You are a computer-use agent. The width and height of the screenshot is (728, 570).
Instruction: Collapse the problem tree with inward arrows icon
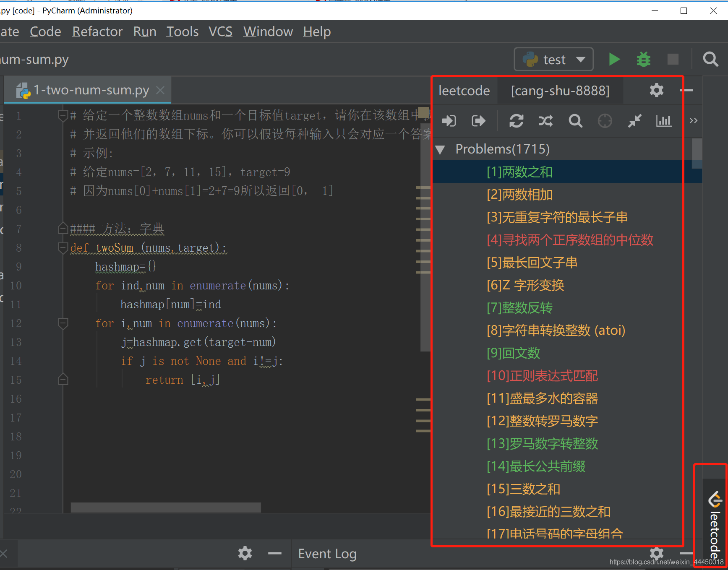pyautogui.click(x=634, y=121)
